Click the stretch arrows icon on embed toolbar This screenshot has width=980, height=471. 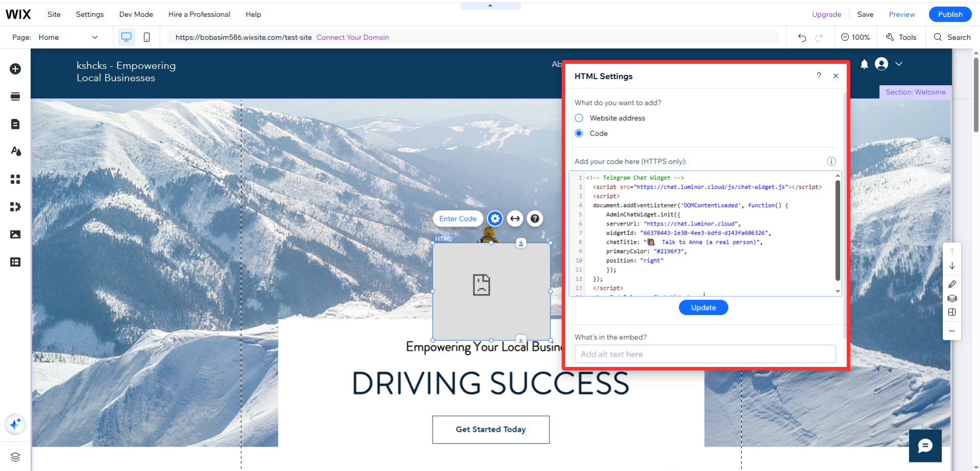tap(515, 219)
